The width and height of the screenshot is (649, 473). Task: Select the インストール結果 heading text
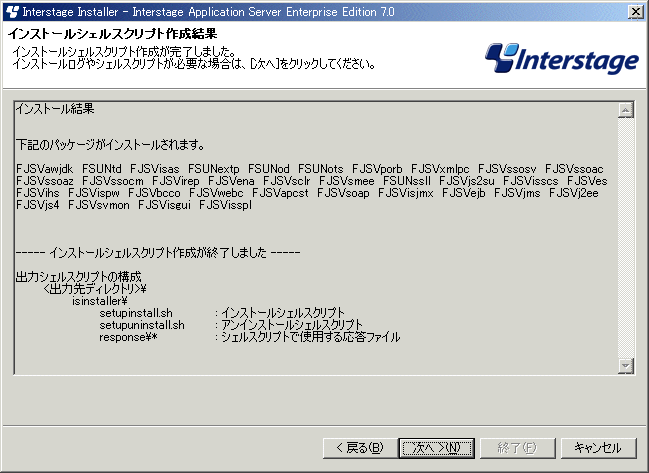click(55, 109)
